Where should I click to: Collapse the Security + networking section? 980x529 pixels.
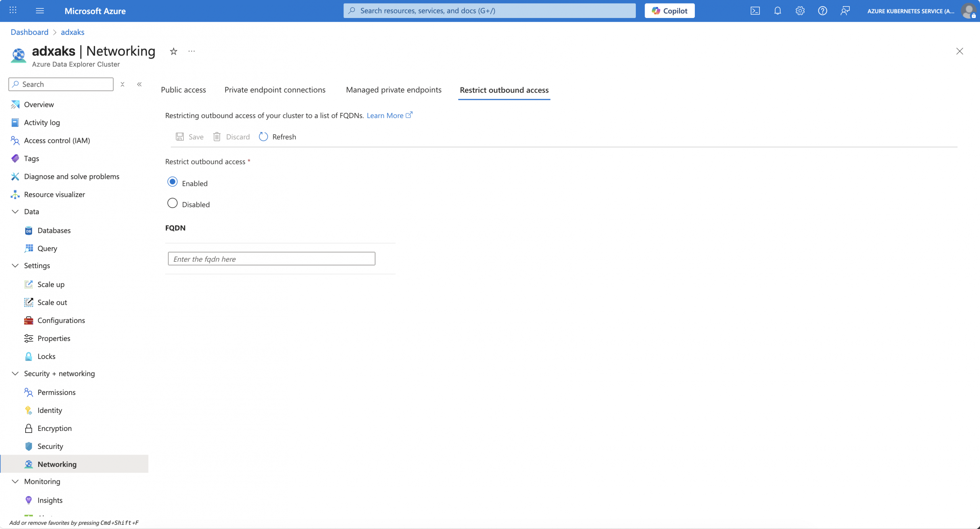[15, 373]
